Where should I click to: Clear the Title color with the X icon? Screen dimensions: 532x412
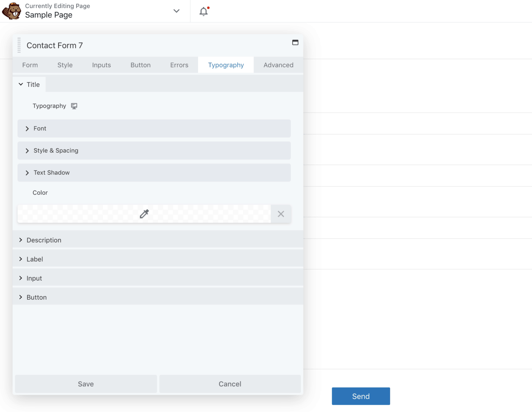(x=281, y=214)
